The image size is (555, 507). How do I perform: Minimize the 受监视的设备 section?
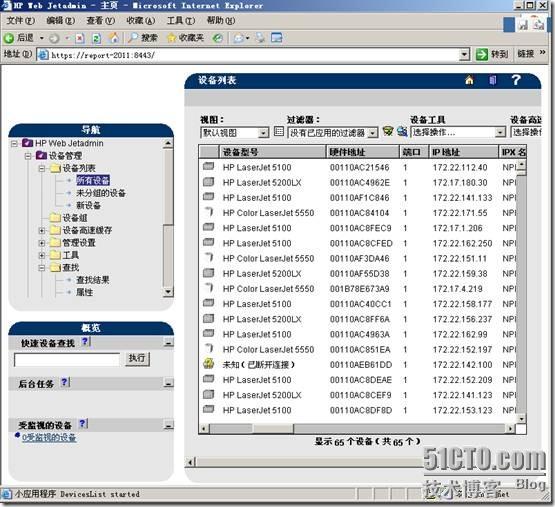168,425
